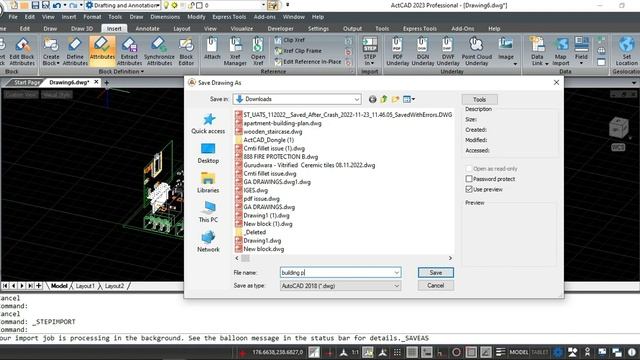
Task: Open the Express Tools menu
Action: [x=229, y=17]
